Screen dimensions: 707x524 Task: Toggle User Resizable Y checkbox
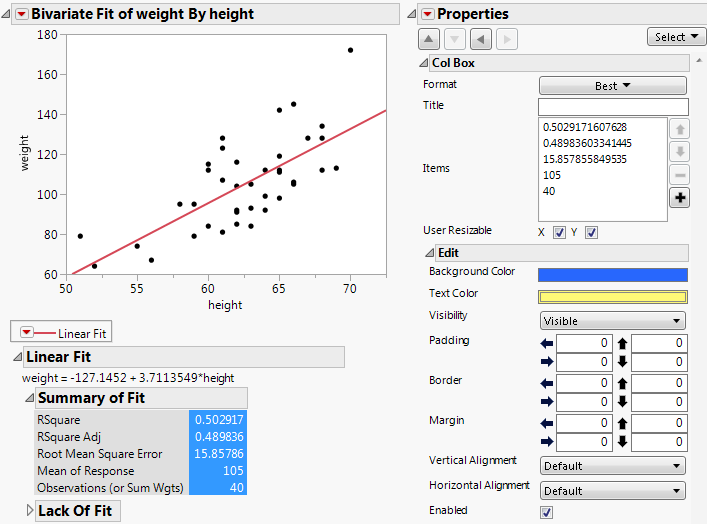pyautogui.click(x=591, y=233)
